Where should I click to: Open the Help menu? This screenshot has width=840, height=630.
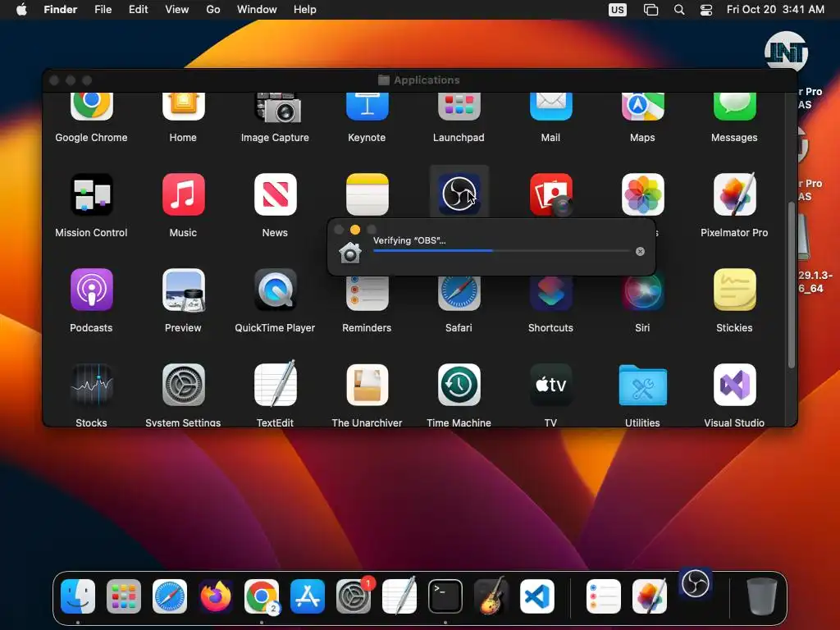pos(305,10)
